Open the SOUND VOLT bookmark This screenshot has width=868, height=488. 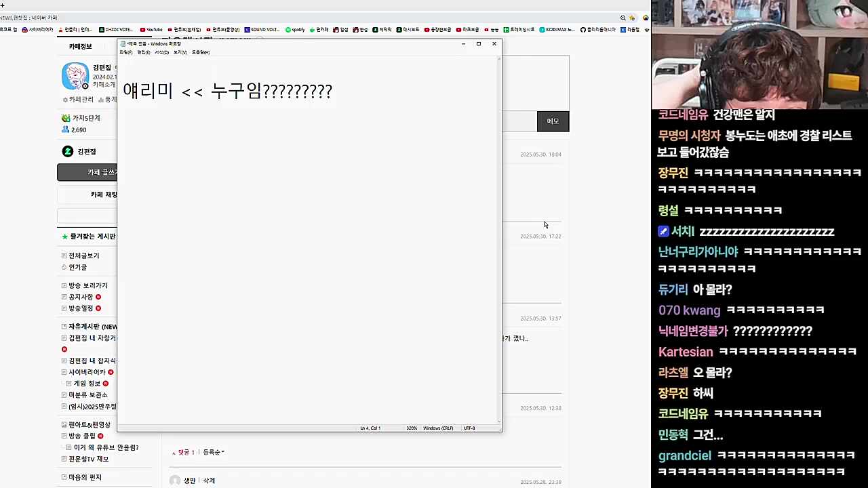pyautogui.click(x=262, y=30)
